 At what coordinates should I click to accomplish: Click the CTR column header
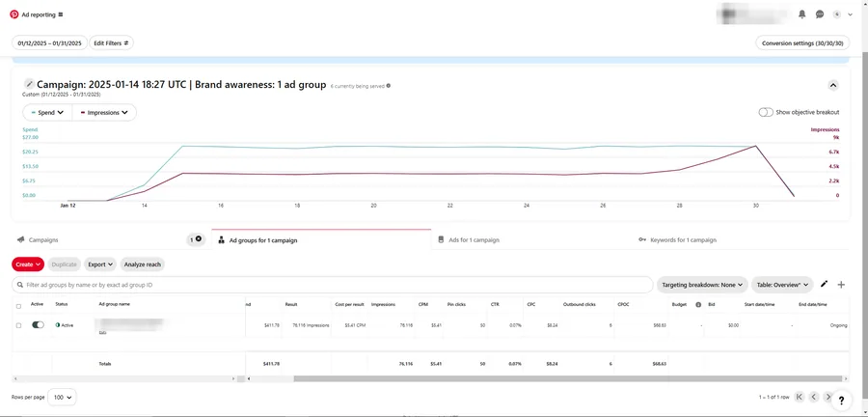(x=495, y=304)
